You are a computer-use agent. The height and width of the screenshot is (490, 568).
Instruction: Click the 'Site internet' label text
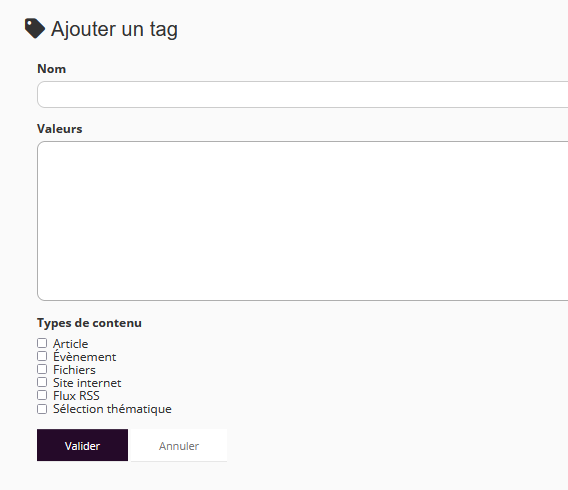point(87,383)
